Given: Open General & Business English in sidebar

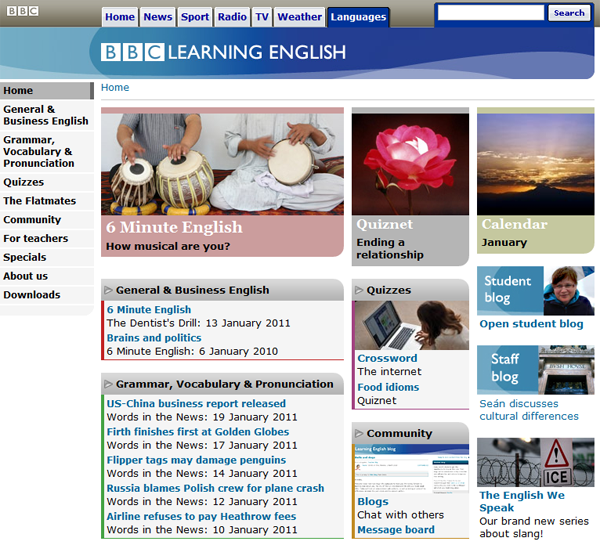Looking at the screenshot, I should coord(47,115).
